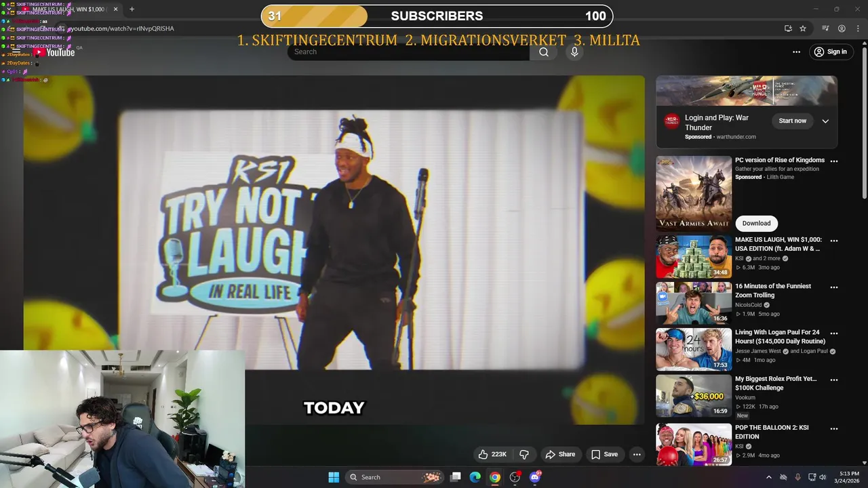Open YouTube settings three-dots menu near Sign in
The image size is (868, 488).
tap(796, 52)
